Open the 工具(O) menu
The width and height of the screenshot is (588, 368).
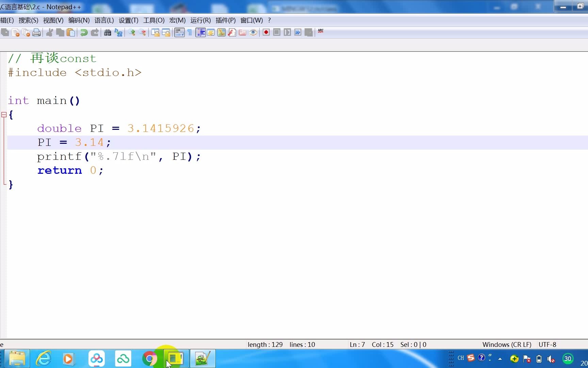[x=154, y=20]
